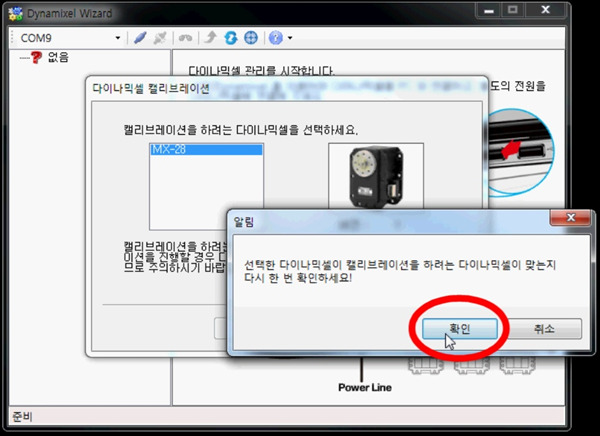Click the blue firmware update refresh icon
Viewport: 600px width, 436px height.
tap(230, 38)
